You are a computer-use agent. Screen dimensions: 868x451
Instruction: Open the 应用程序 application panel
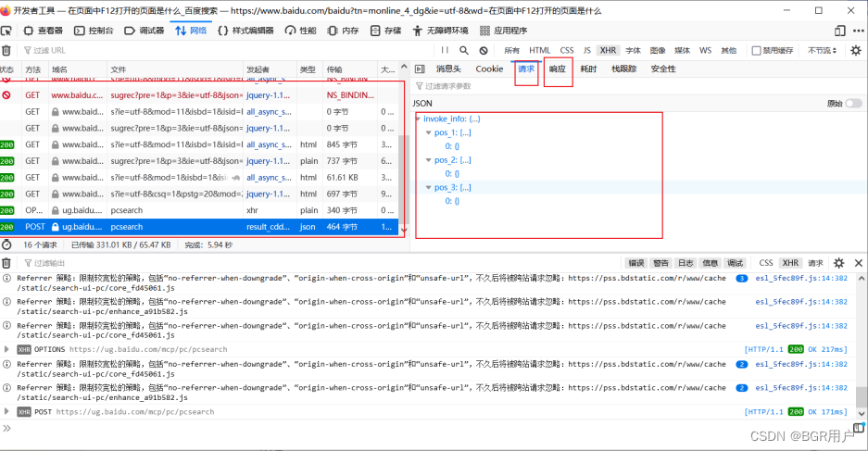tap(503, 31)
